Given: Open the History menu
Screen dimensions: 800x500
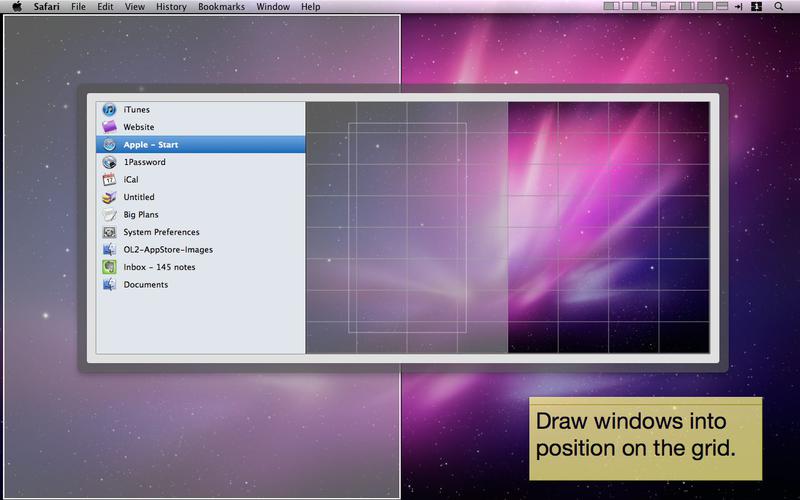Looking at the screenshot, I should (171, 7).
